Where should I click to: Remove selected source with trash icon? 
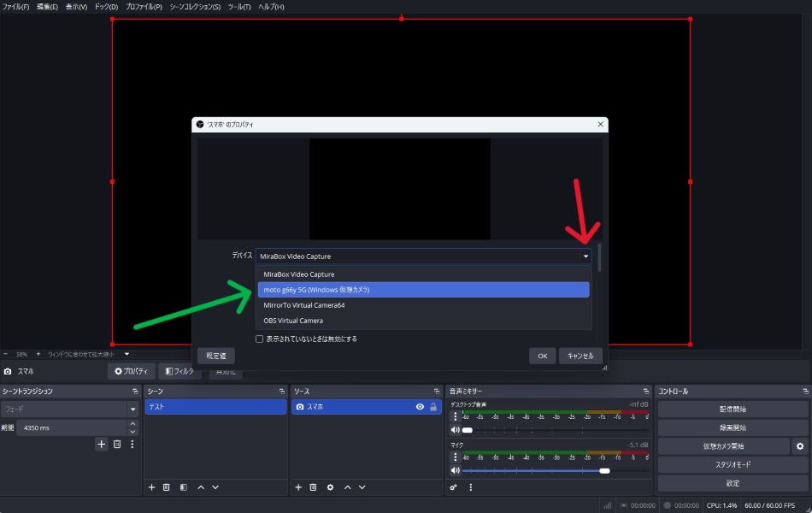click(314, 487)
